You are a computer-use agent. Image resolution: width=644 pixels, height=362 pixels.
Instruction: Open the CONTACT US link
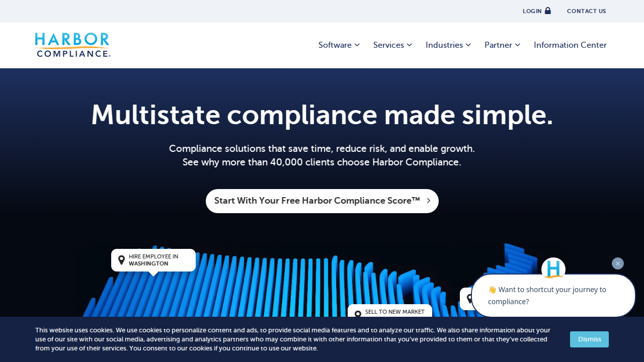587,11
